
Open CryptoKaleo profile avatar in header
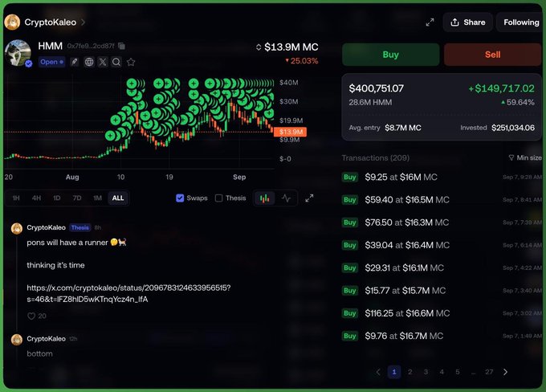[x=12, y=22]
